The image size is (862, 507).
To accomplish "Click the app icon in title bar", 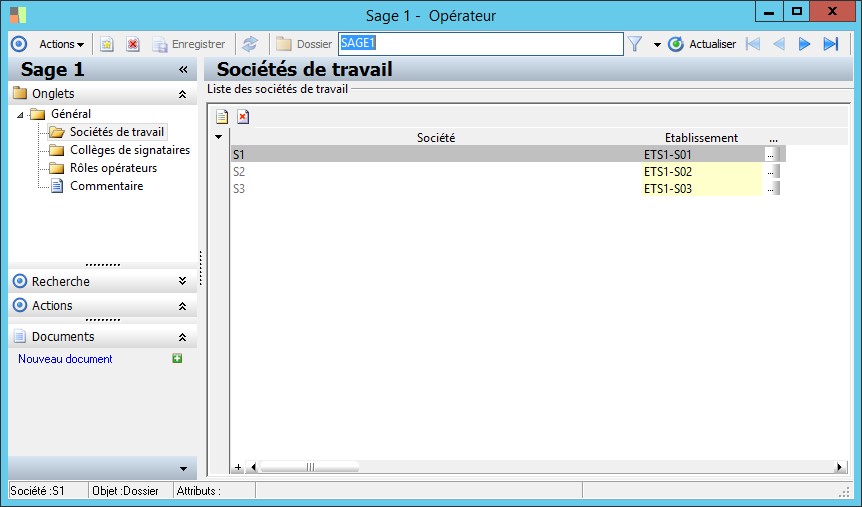I will pos(18,15).
